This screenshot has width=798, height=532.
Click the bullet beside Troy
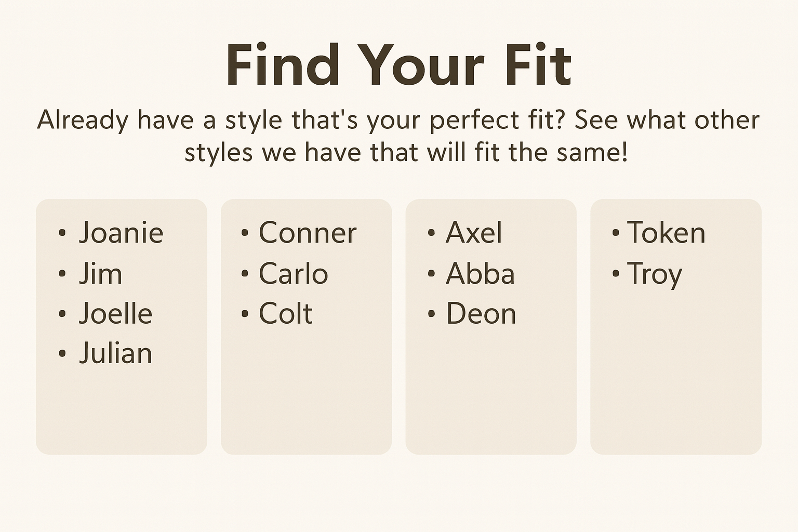[616, 274]
